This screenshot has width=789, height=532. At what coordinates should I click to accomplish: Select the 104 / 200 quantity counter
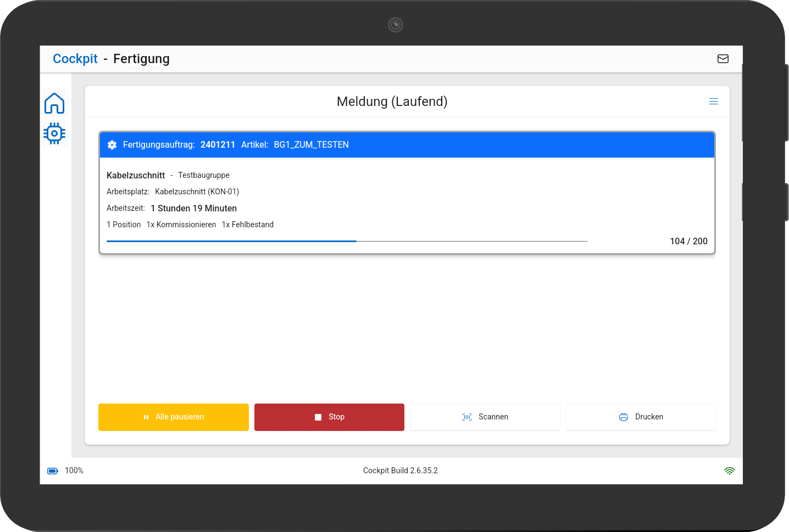(x=688, y=241)
